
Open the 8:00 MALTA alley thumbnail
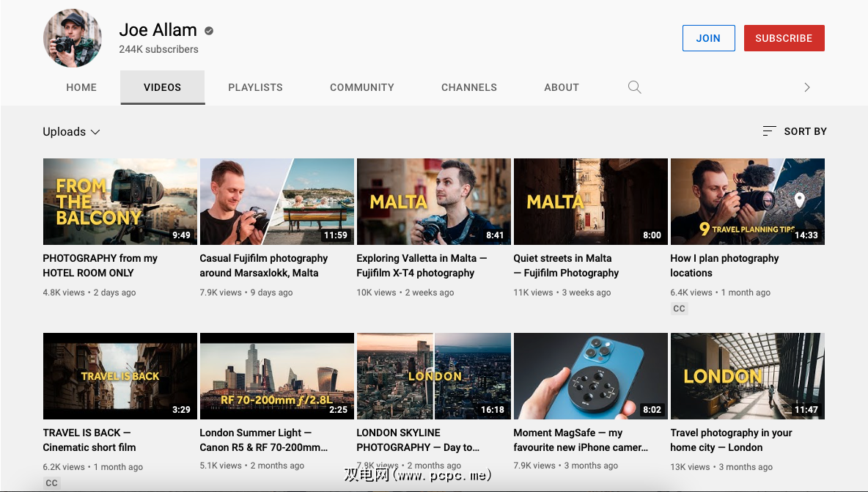(x=591, y=202)
